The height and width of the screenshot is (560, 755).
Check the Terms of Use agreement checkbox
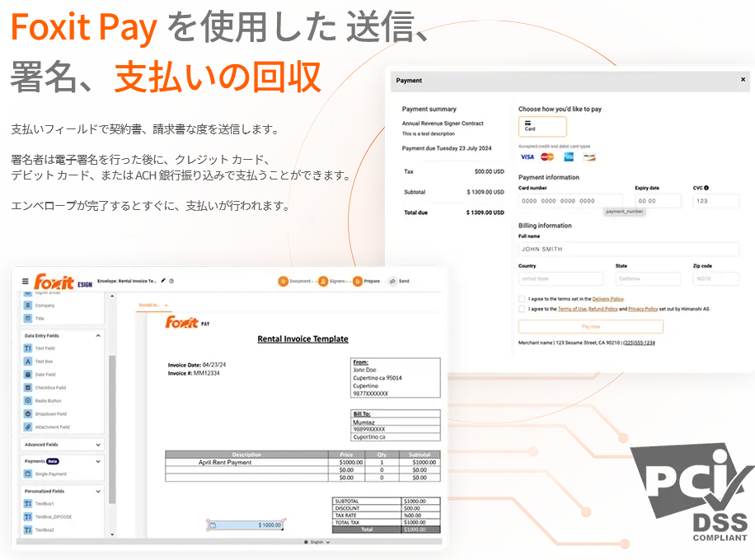tap(522, 309)
